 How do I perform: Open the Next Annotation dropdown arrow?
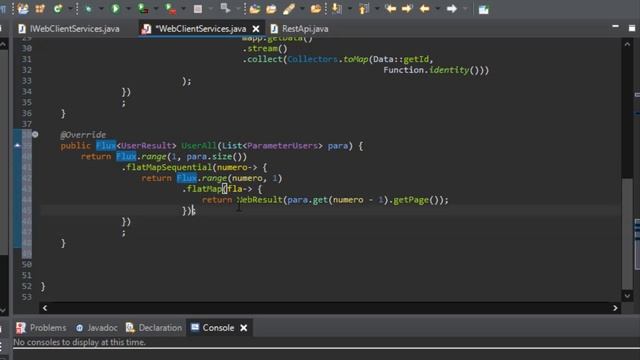pos(349,9)
